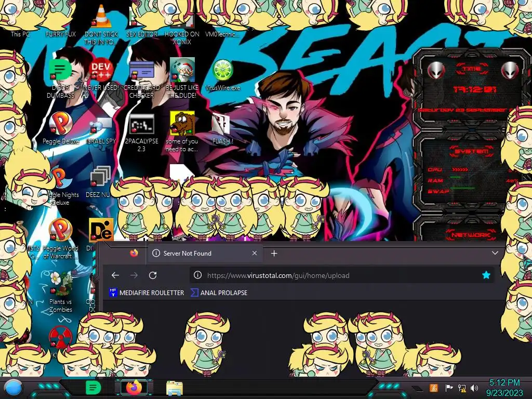Open the green DI FOR DUMBASS icon

pos(60,78)
